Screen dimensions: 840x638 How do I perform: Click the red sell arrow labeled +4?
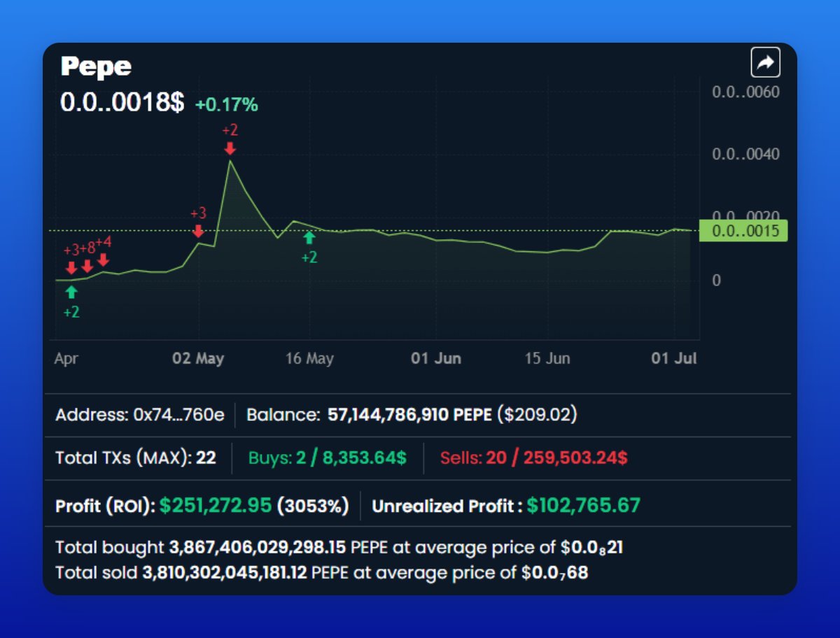[103, 260]
